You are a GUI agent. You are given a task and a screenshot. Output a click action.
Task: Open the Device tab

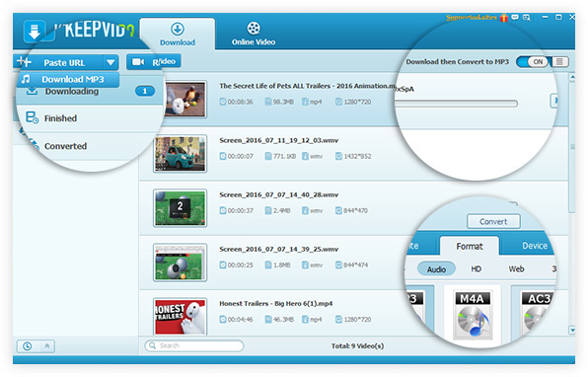[x=535, y=246]
